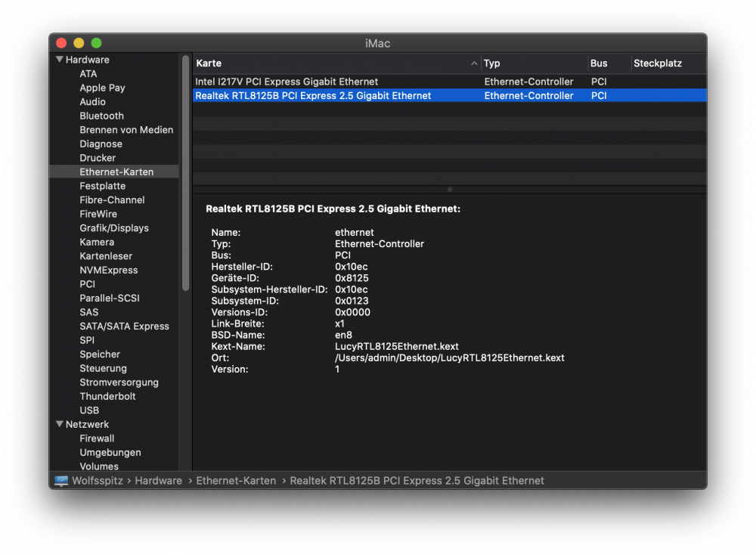Viewport: 756px width, 554px height.
Task: Open the NVMExpress section
Action: click(108, 270)
